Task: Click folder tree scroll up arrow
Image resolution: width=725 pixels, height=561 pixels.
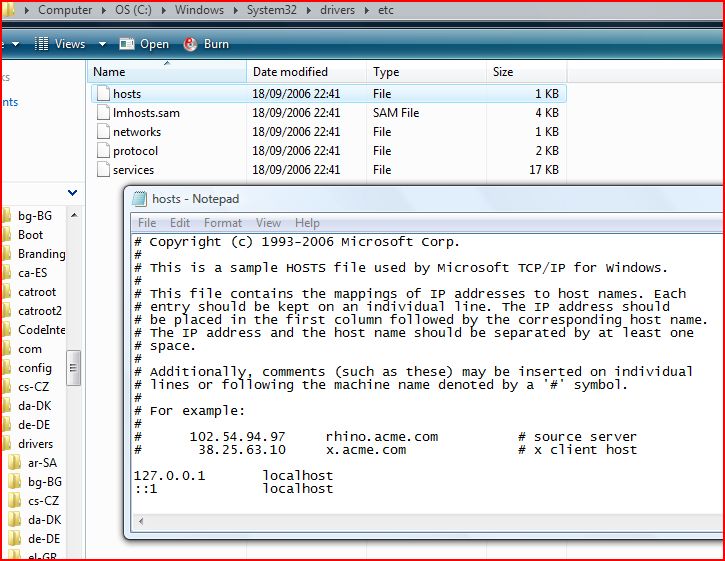Action: point(74,215)
